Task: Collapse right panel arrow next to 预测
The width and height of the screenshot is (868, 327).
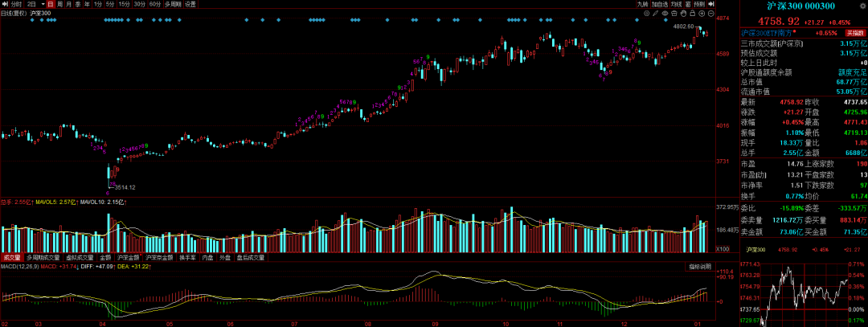Action: pos(711,4)
